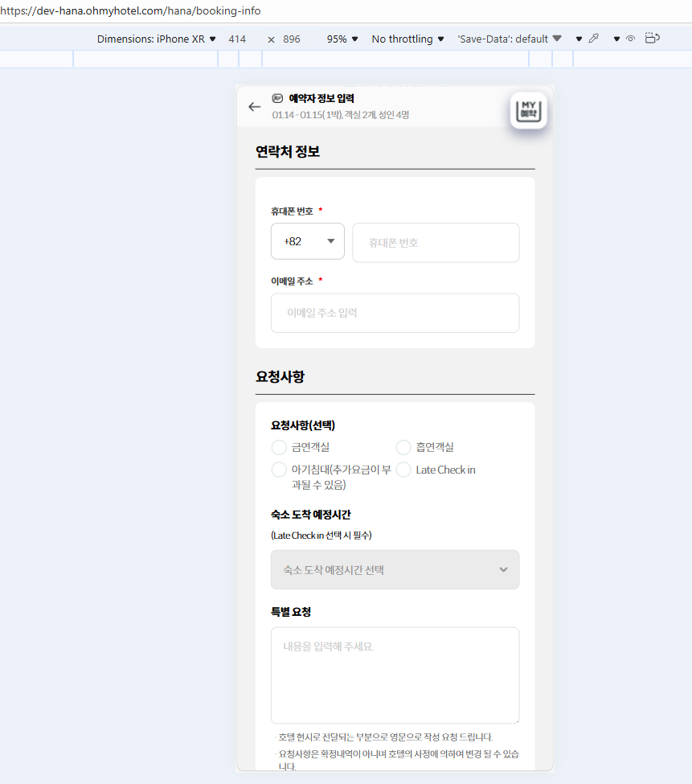The width and height of the screenshot is (692, 784).
Task: Click the URL in the address bar
Action: [x=130, y=11]
